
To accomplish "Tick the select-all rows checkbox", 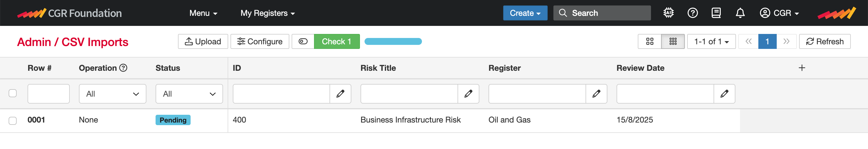I will [13, 93].
